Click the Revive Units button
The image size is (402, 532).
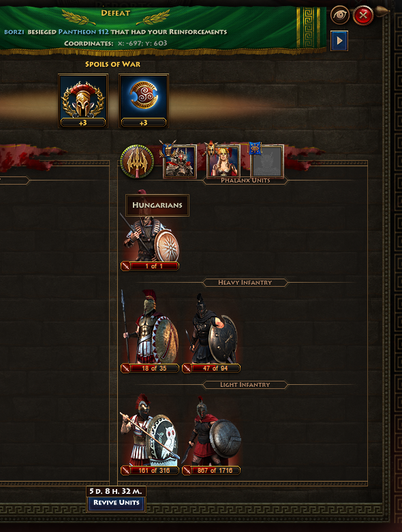116,503
